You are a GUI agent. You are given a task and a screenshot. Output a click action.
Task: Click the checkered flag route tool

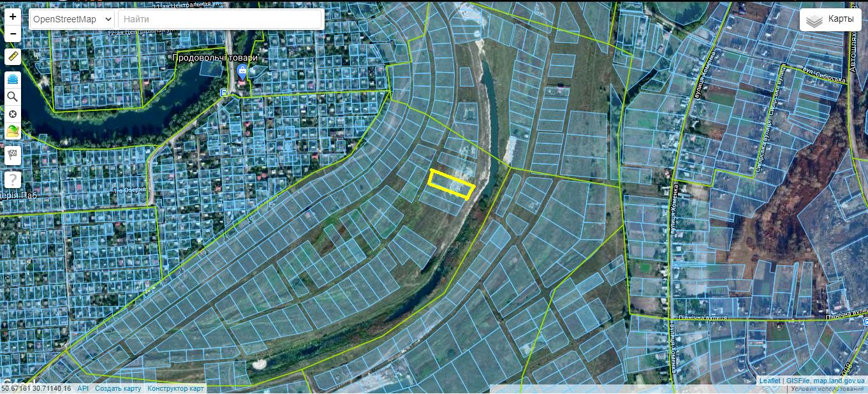(x=13, y=155)
